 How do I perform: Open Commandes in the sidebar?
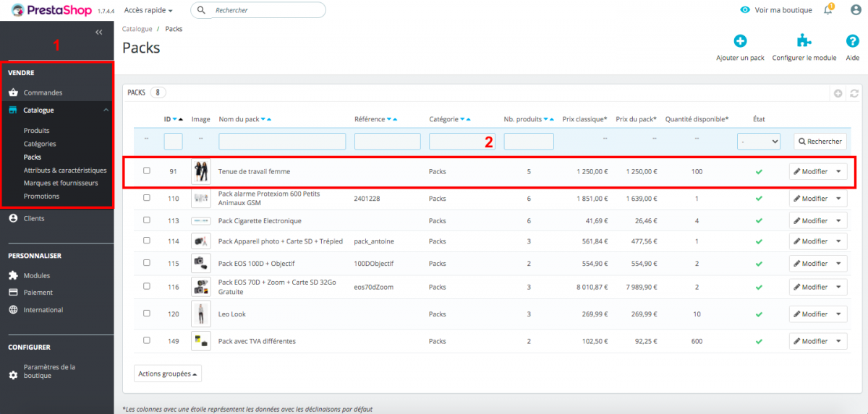tap(43, 92)
